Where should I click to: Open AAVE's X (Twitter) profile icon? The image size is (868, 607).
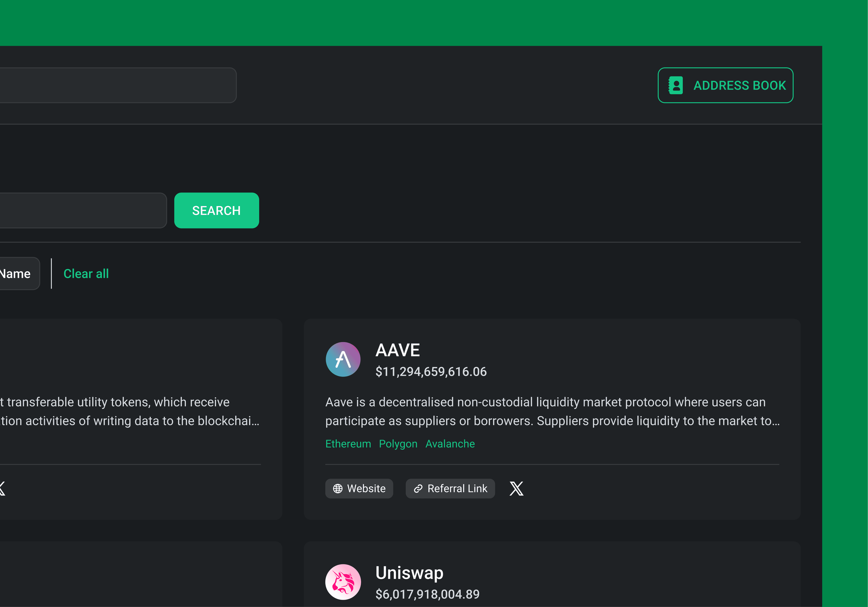(x=516, y=488)
